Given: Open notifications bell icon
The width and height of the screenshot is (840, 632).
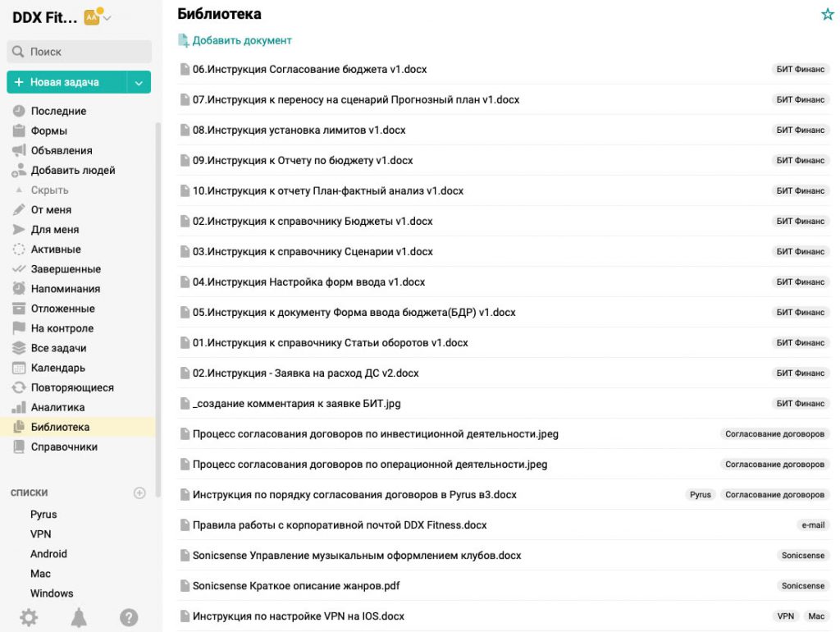Looking at the screenshot, I should pos(79,617).
